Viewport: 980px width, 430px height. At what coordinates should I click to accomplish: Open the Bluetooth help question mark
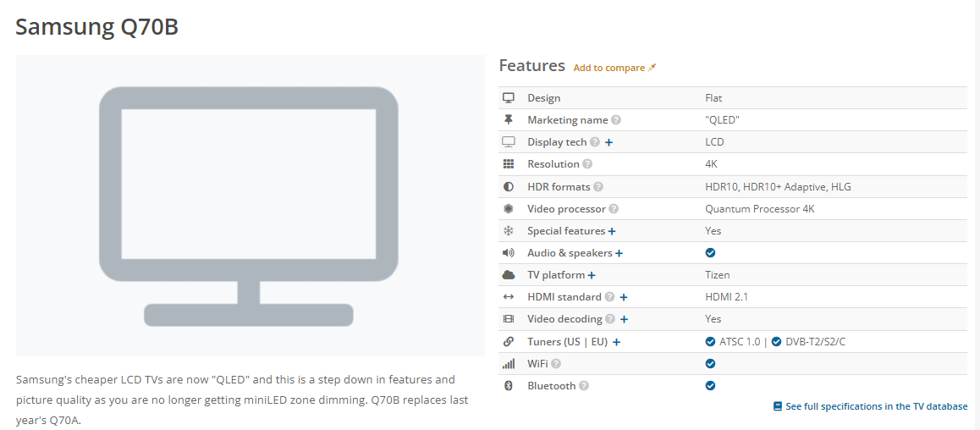(x=584, y=386)
